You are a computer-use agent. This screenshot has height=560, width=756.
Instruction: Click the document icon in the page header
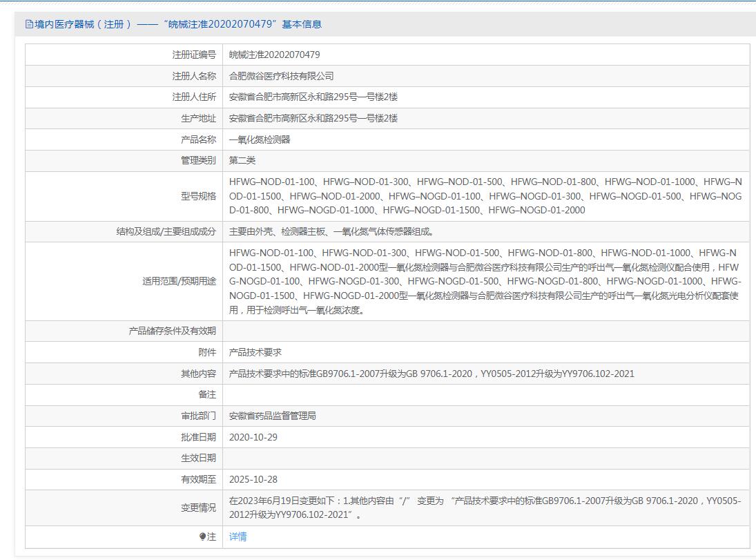[29, 24]
